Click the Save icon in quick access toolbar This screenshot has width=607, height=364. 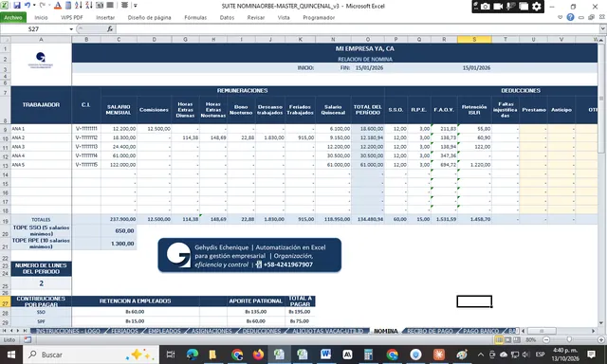17,6
